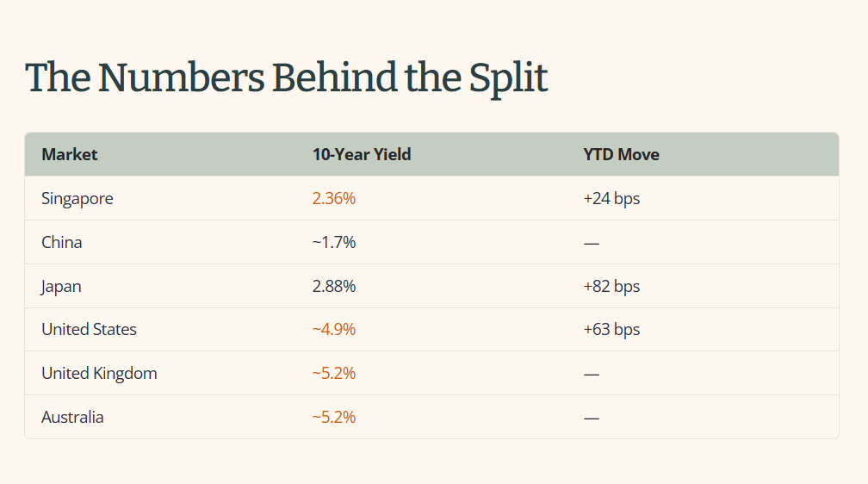Click the United Kingdom ~5.2% yield

(x=334, y=373)
